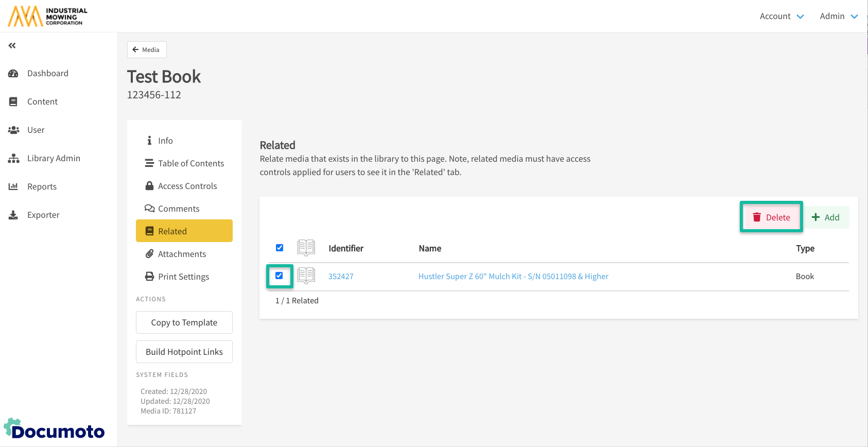Open the Hustler Super Z Mulch Kit link
This screenshot has height=447, width=868.
click(513, 277)
